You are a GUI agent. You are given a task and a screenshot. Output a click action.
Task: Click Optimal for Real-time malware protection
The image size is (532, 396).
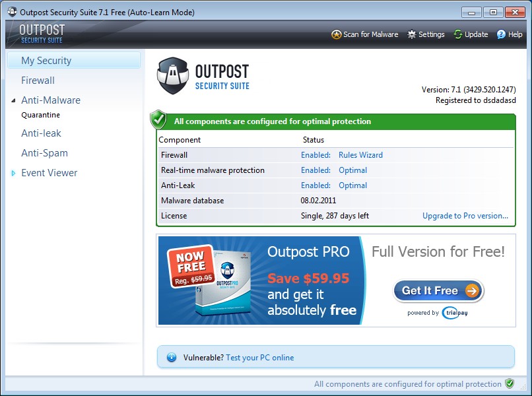353,170
